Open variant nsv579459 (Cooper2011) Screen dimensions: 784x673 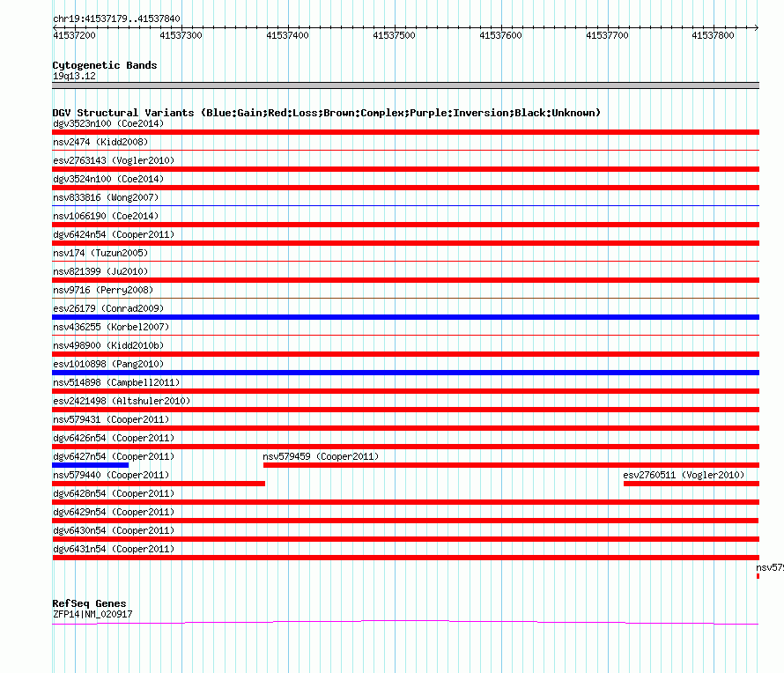pos(321,456)
